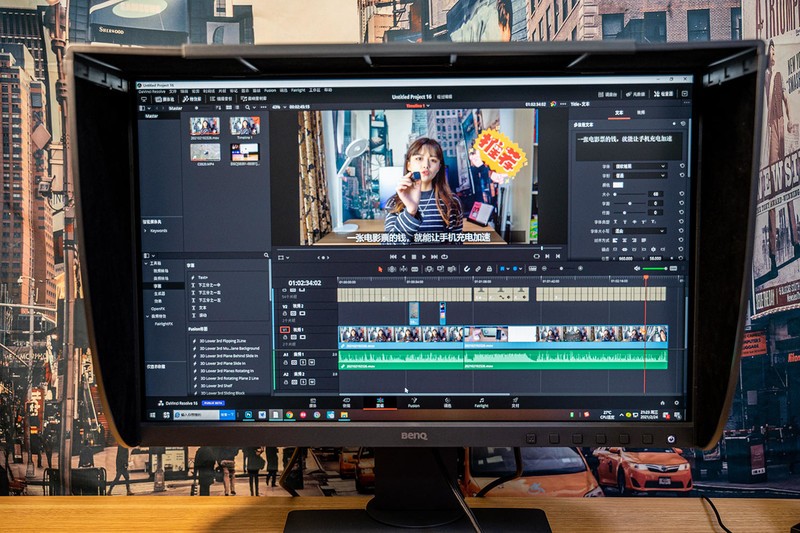Click the timeline zoom in plus icon
Image resolution: width=800 pixels, height=533 pixels.
point(580,268)
